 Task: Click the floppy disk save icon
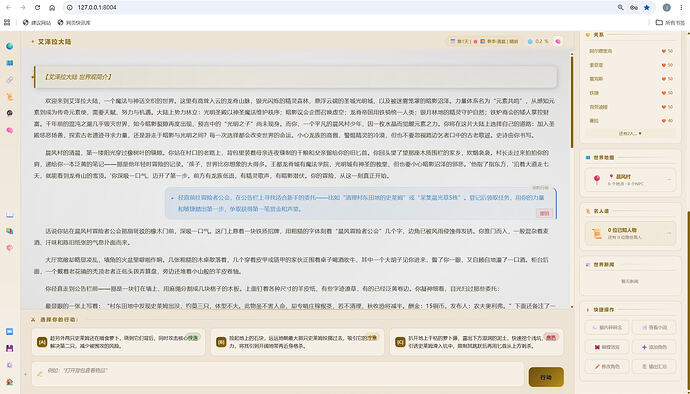pos(9,348)
